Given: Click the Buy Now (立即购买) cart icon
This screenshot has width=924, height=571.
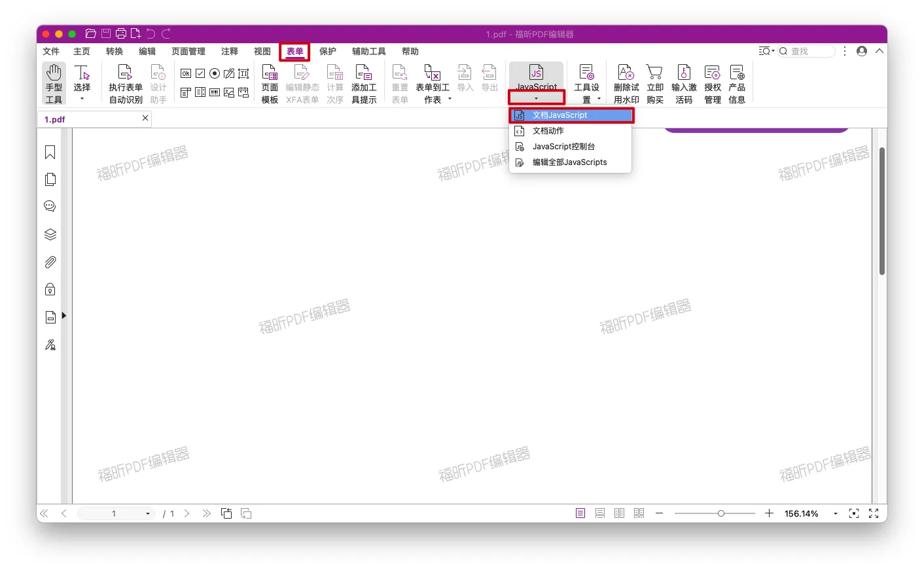Looking at the screenshot, I should click(x=654, y=83).
